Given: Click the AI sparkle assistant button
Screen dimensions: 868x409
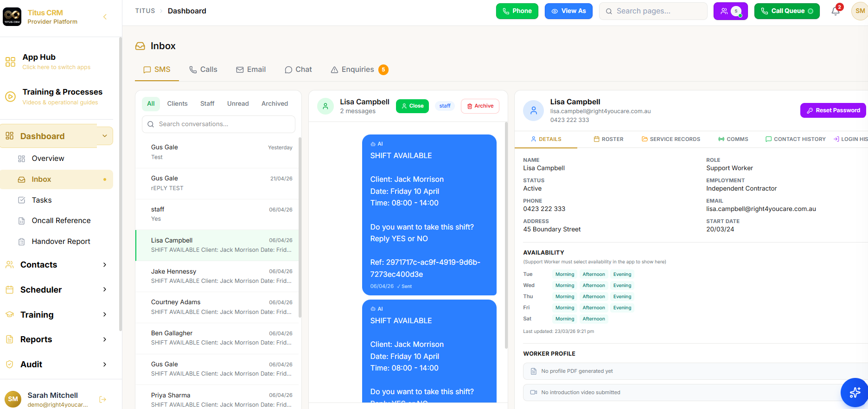Looking at the screenshot, I should 855,392.
